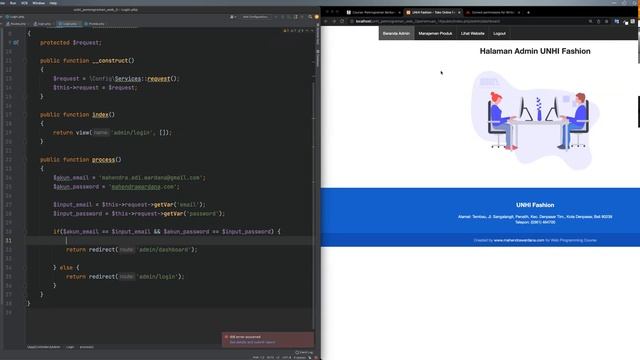
Task: Close the UNHI Fashion browser tab
Action: pos(459,12)
